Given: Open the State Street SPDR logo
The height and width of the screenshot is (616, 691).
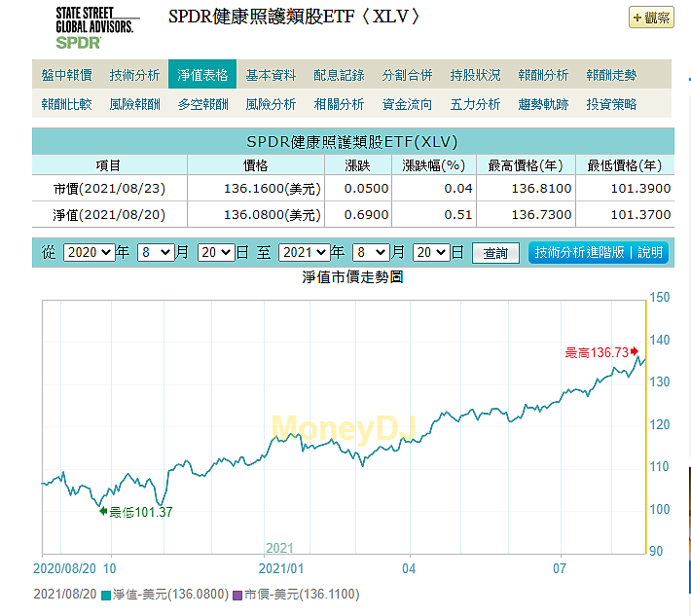Looking at the screenshot, I should coord(98,28).
